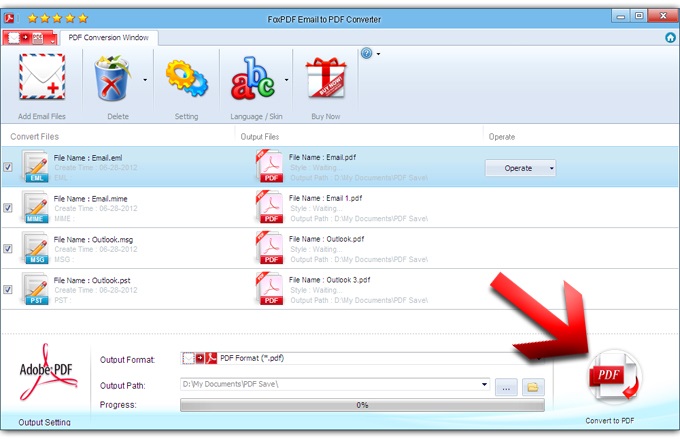The height and width of the screenshot is (439, 680).
Task: Click the red Email-to-PDF application menu button
Action: [x=29, y=38]
